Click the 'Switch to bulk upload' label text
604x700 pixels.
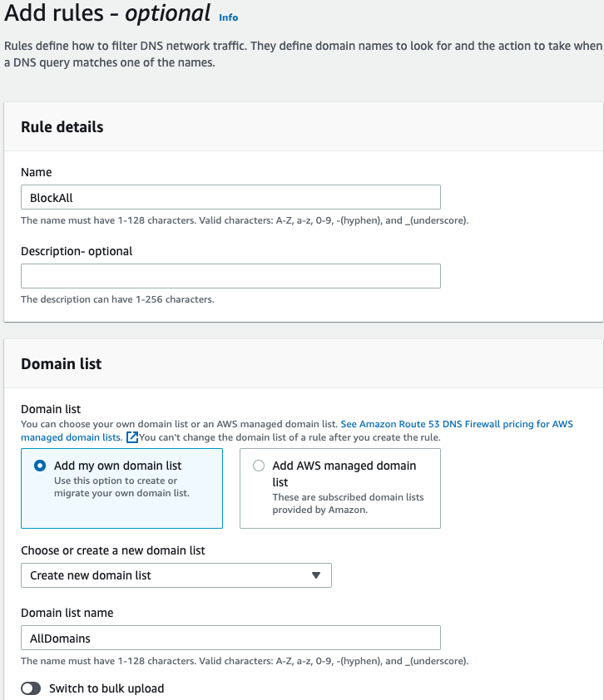click(106, 688)
